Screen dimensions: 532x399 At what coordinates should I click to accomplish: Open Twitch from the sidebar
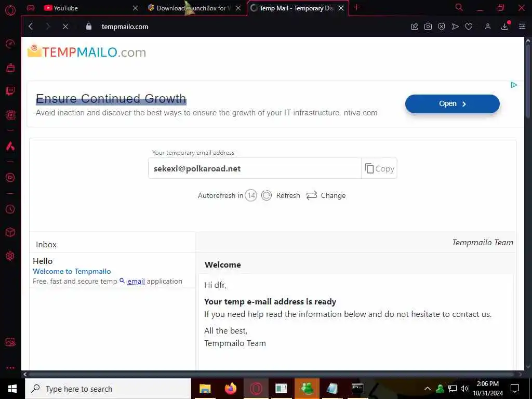10,91
